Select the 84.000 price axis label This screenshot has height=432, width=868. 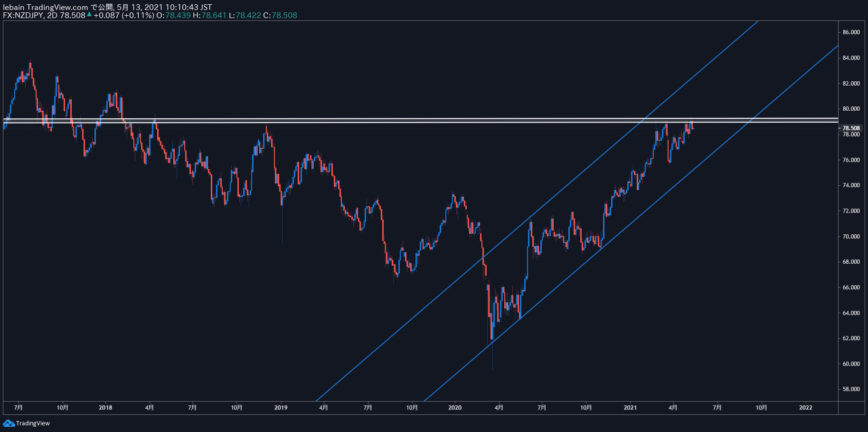point(851,58)
